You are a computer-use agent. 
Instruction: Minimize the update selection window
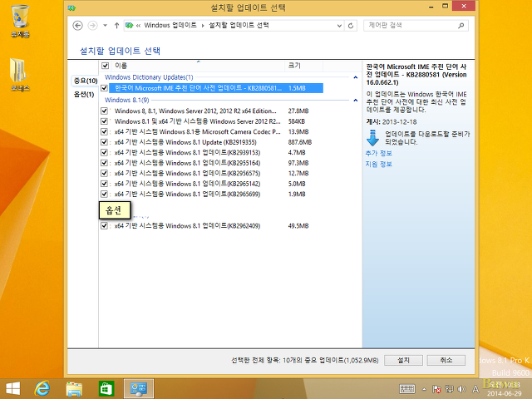(431, 7)
